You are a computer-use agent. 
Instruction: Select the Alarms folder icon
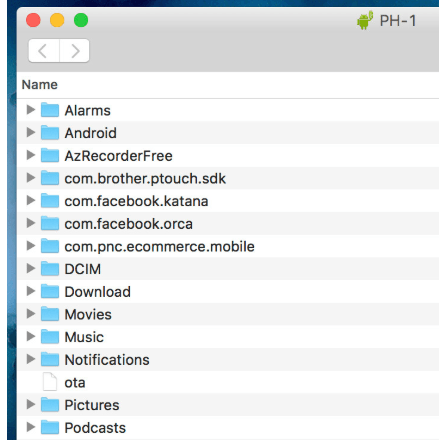[x=50, y=110]
